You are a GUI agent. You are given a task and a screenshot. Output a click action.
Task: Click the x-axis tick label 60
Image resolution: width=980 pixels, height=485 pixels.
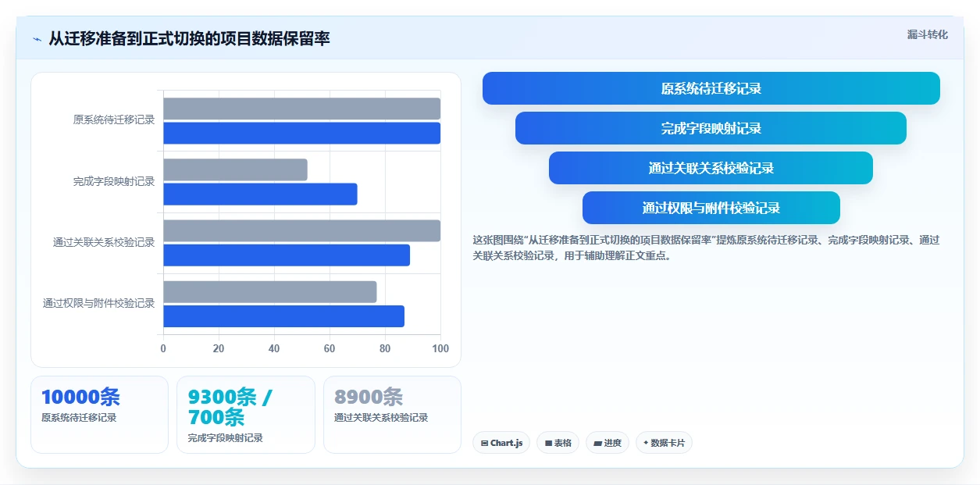[330, 348]
